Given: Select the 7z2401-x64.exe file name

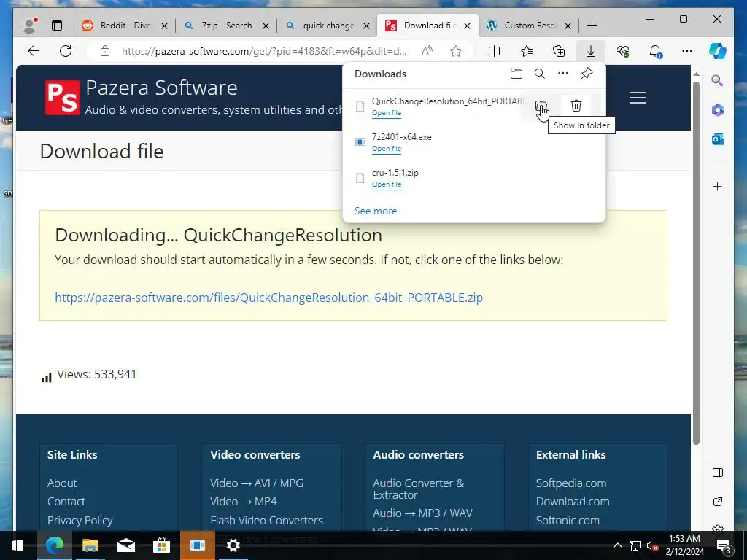Looking at the screenshot, I should coord(402,137).
